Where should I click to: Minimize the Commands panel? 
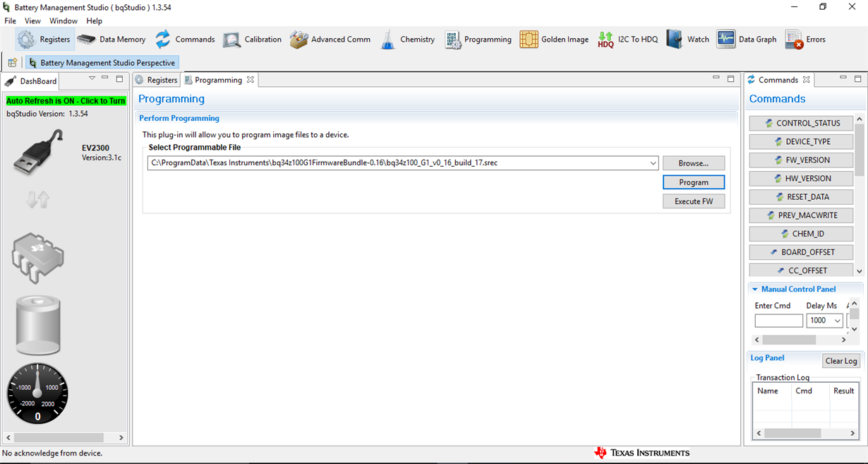[843, 78]
